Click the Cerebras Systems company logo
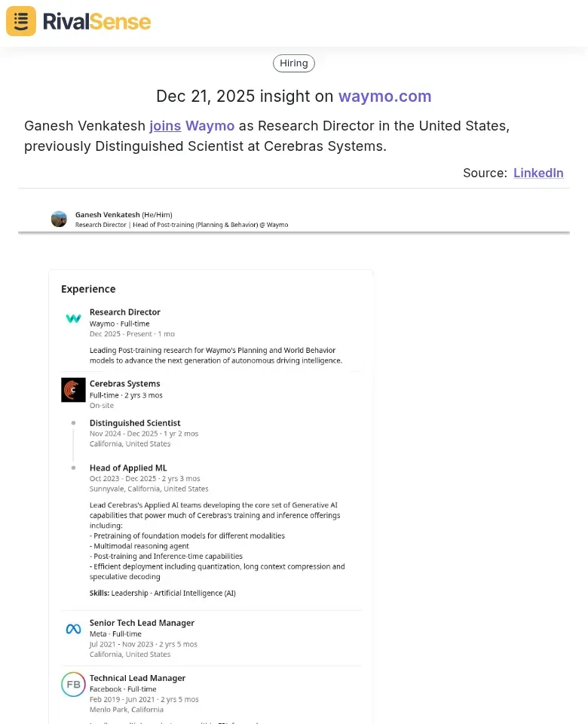The height and width of the screenshot is (724, 588). [72, 389]
